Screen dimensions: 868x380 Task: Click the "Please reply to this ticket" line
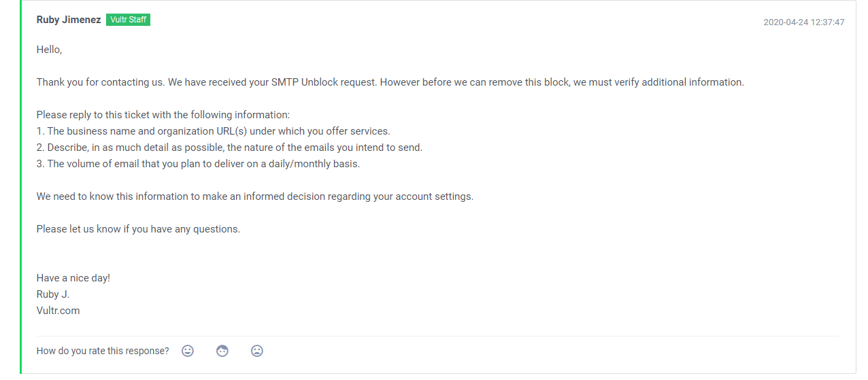click(x=163, y=115)
